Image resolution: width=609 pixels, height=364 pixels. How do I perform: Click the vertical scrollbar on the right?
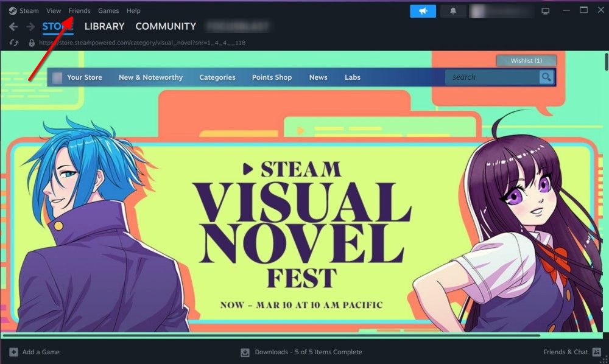click(606, 61)
